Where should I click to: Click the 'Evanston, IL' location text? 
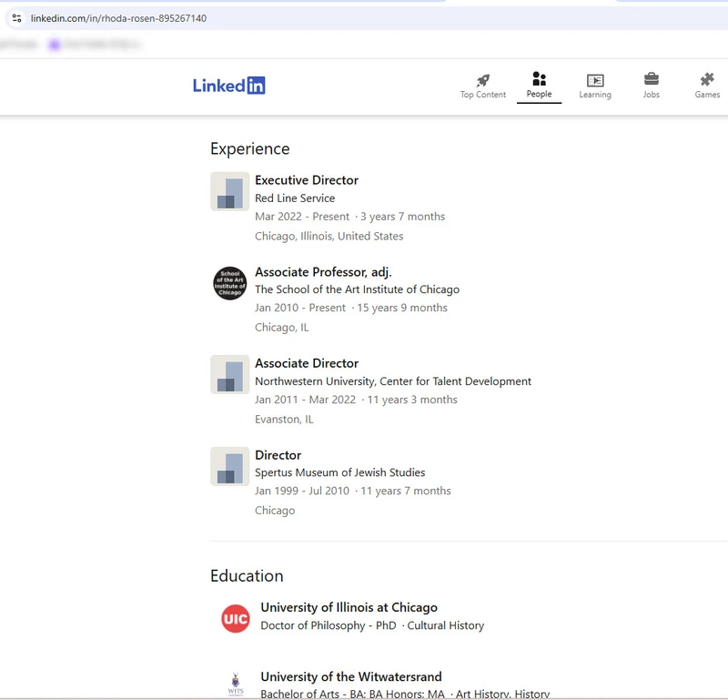[x=284, y=419]
